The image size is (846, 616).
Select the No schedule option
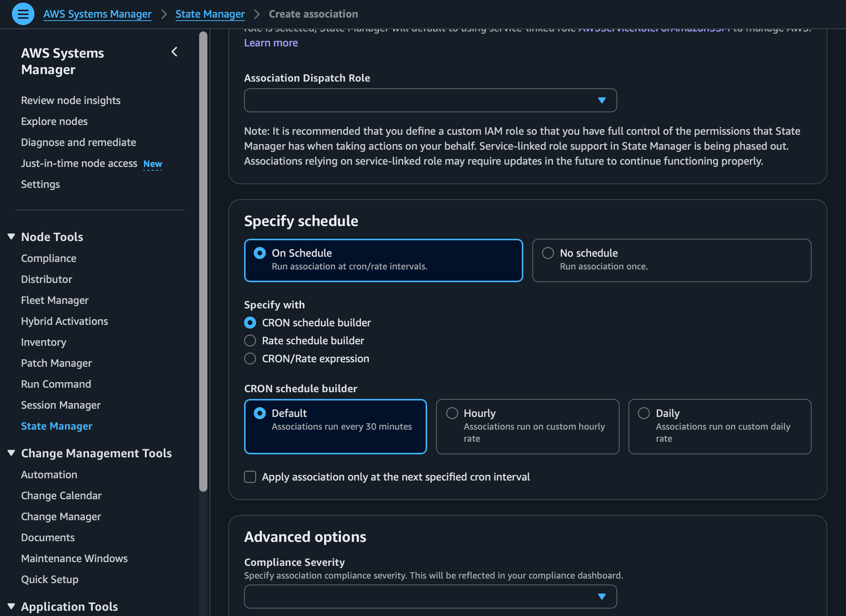point(672,260)
